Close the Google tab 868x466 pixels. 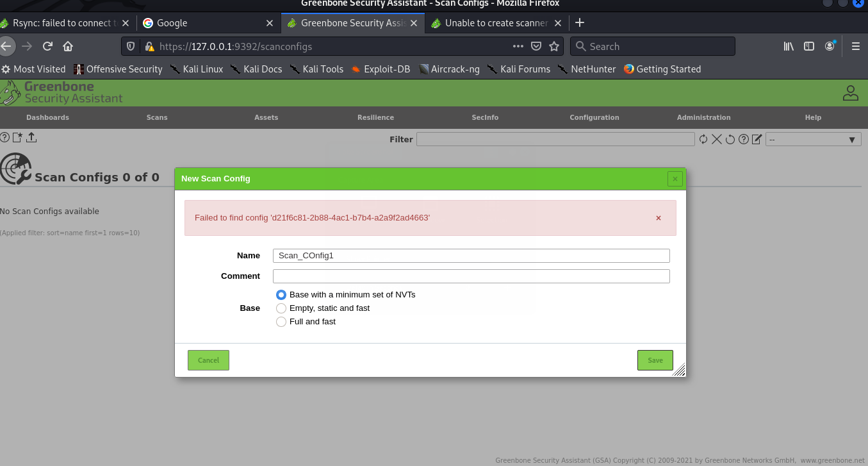pyautogui.click(x=271, y=23)
